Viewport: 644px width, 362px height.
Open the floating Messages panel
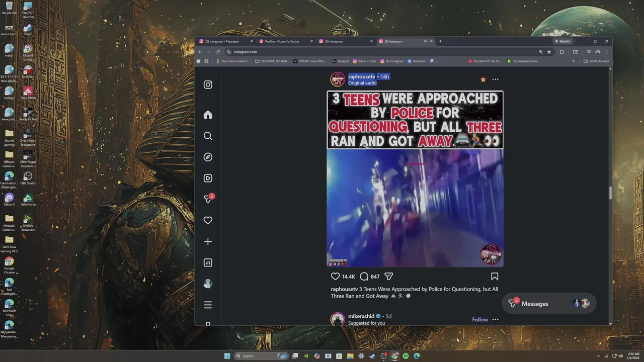[x=549, y=304]
